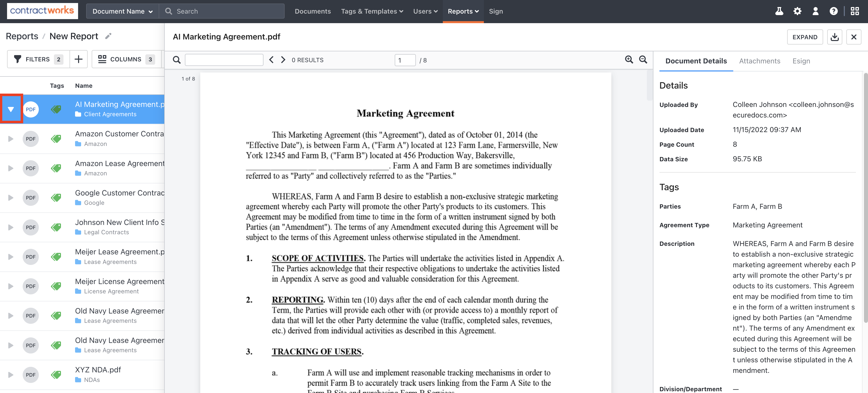Click tag icon for Google Customer Contract
The image size is (868, 393).
pyautogui.click(x=56, y=198)
